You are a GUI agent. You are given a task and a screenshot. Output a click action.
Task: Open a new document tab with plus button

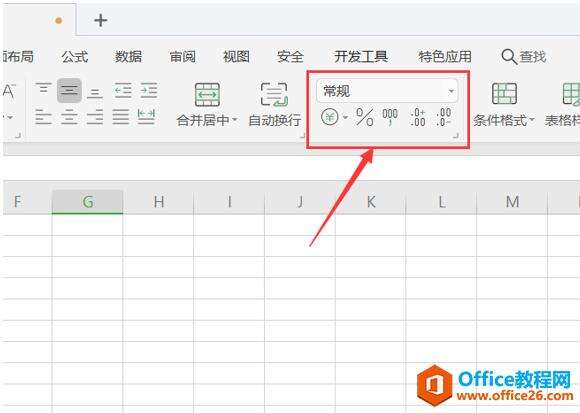click(101, 20)
